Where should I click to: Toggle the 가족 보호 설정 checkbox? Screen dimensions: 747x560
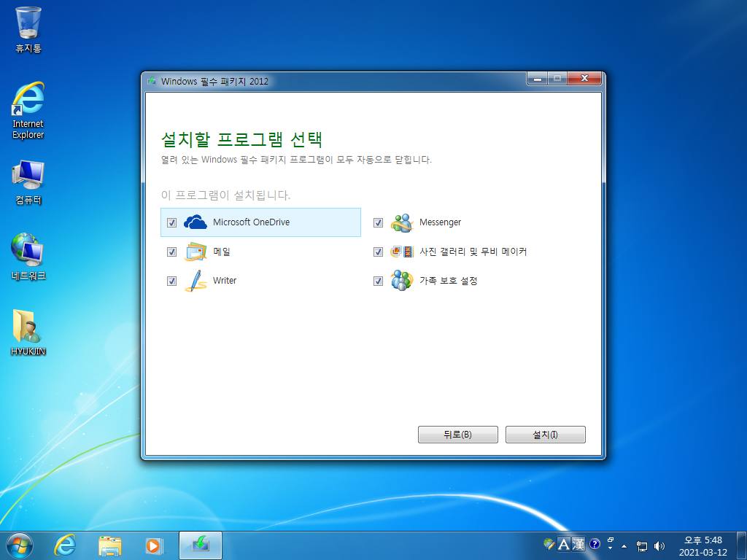[x=379, y=281]
